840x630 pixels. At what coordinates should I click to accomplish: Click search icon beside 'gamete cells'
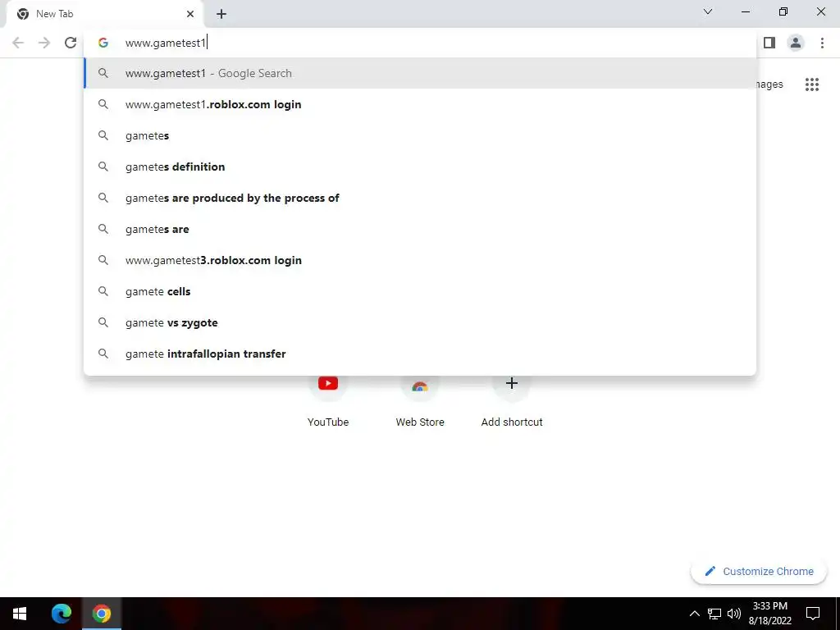tap(103, 291)
